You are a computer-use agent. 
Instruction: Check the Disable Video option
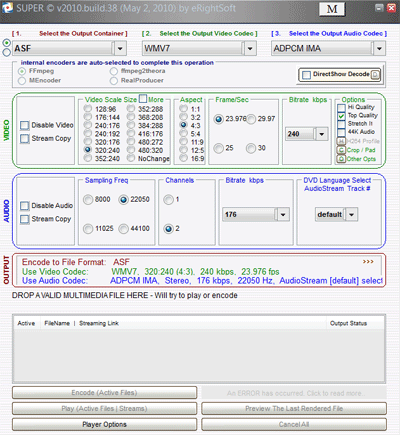[25, 125]
